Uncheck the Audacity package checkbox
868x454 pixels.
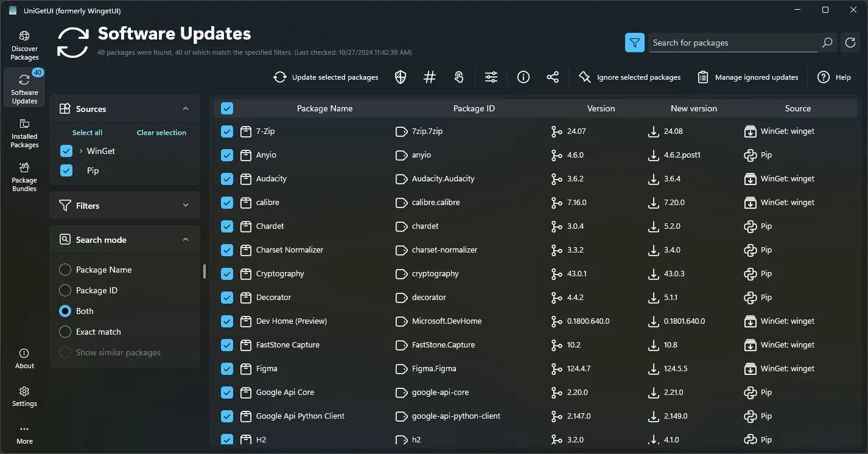[227, 179]
